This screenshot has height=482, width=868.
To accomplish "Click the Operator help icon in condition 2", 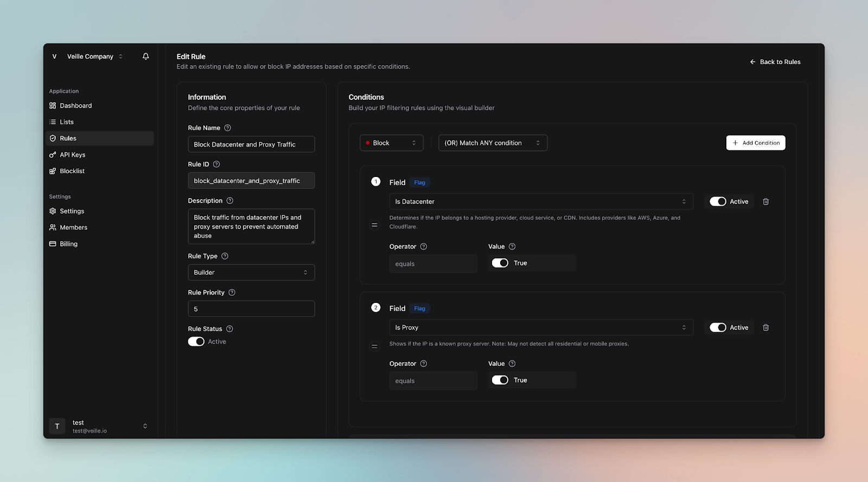I will tap(424, 364).
